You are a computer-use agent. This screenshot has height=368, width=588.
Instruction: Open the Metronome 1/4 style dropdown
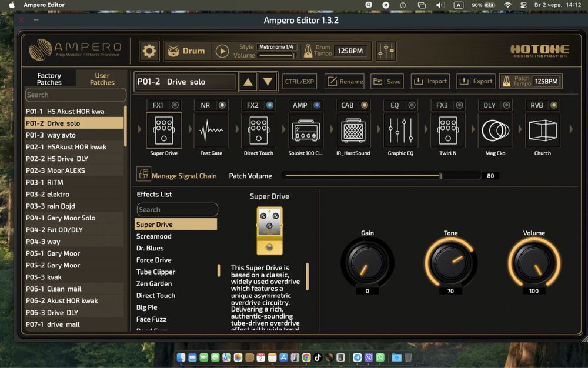point(277,47)
